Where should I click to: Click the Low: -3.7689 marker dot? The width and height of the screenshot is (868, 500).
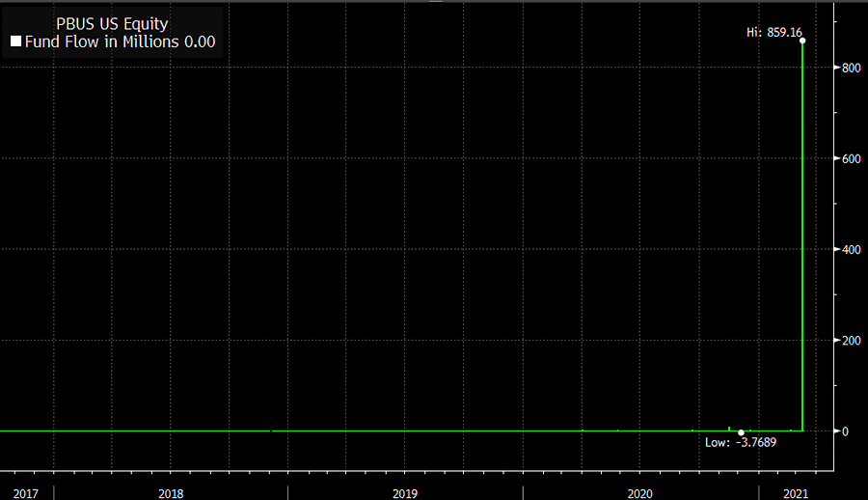pos(741,432)
